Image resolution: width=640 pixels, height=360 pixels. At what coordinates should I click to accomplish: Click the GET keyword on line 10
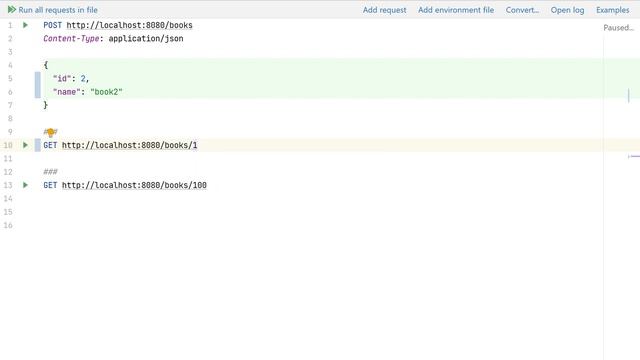point(50,145)
